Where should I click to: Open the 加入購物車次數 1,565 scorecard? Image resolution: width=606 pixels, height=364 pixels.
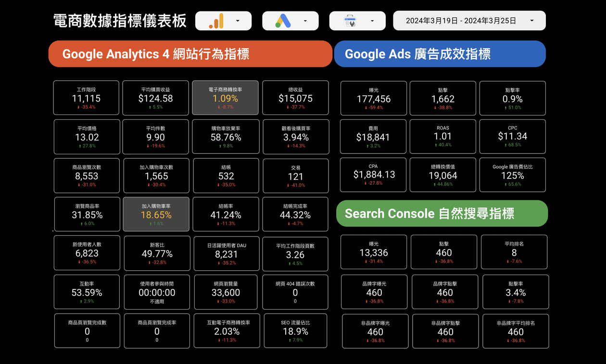(156, 176)
